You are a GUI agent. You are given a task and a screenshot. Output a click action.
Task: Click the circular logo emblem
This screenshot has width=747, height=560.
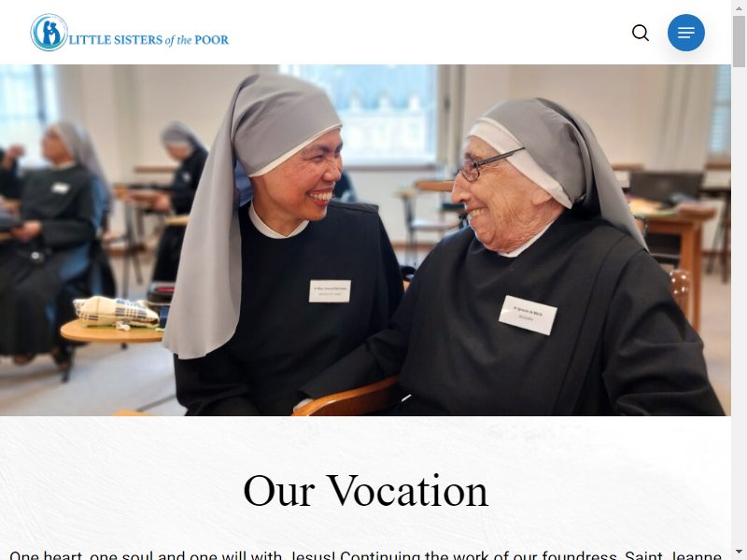[x=49, y=33]
